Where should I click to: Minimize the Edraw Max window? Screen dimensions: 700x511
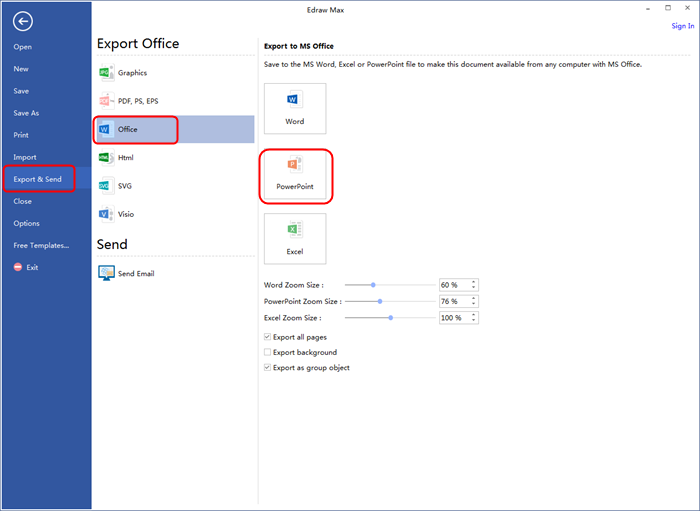[x=648, y=8]
